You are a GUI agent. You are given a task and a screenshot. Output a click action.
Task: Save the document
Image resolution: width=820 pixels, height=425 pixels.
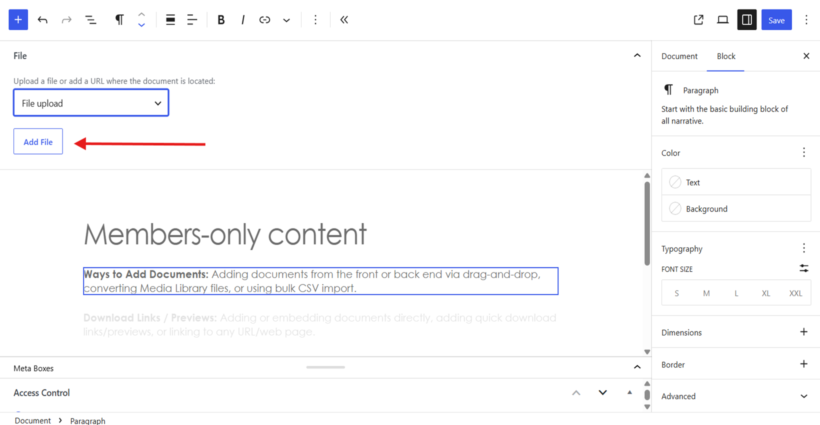(776, 20)
